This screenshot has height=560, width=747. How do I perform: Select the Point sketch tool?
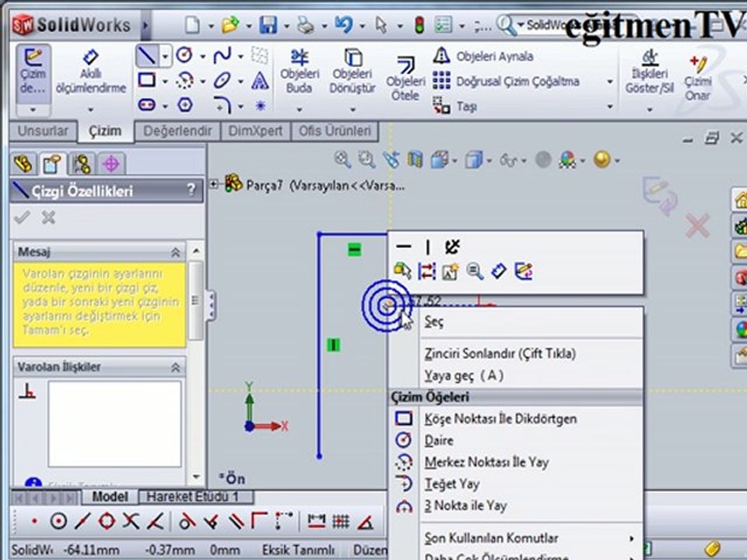(x=260, y=105)
